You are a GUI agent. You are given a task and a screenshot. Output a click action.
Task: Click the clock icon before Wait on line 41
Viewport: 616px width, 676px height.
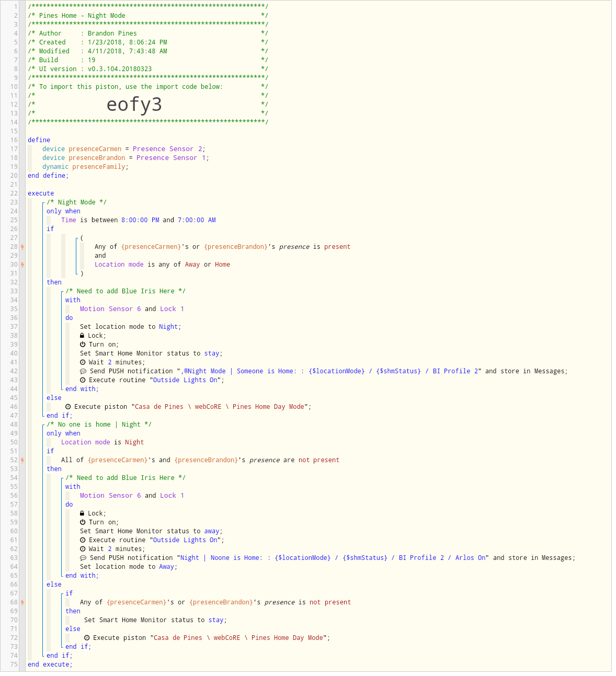click(x=83, y=362)
